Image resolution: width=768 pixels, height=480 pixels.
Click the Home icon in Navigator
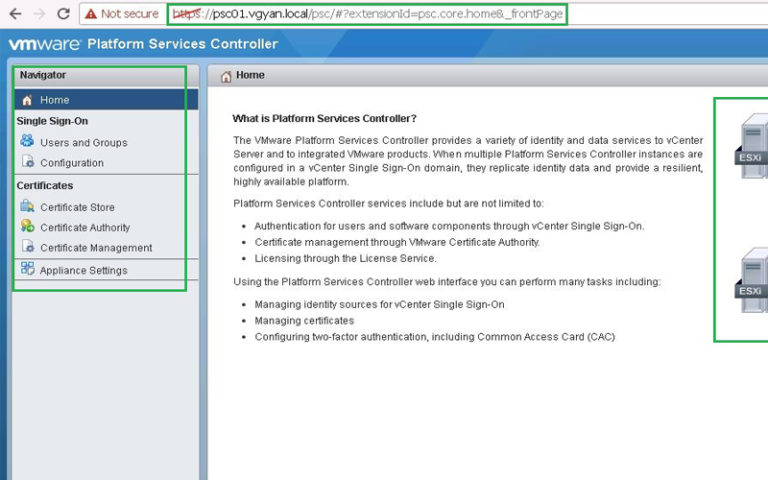27,100
